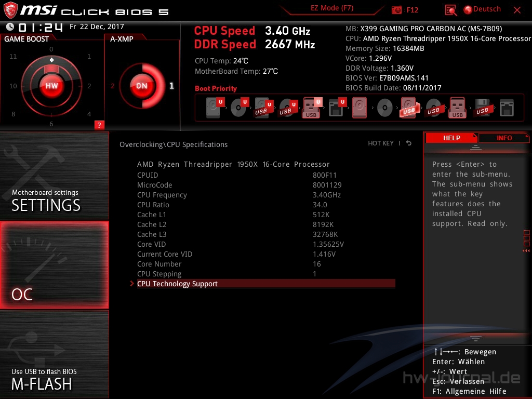This screenshot has width=532, height=399.
Task: Click stage 10 on the Game Boost dial
Action: [x=13, y=86]
